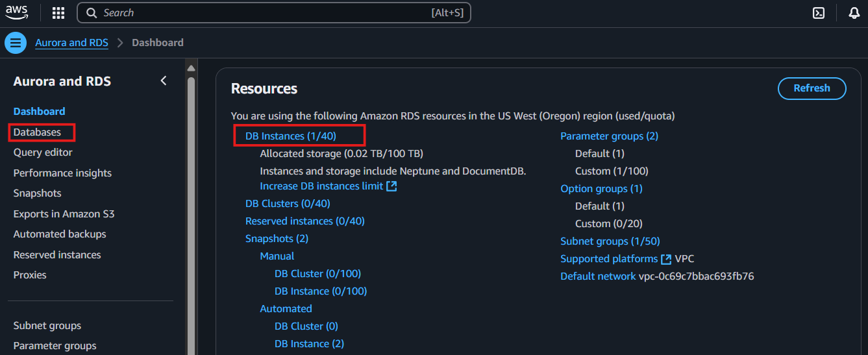Select the Default (1) text under Parameter groups
Screen dimensions: 868x355
[x=600, y=154]
